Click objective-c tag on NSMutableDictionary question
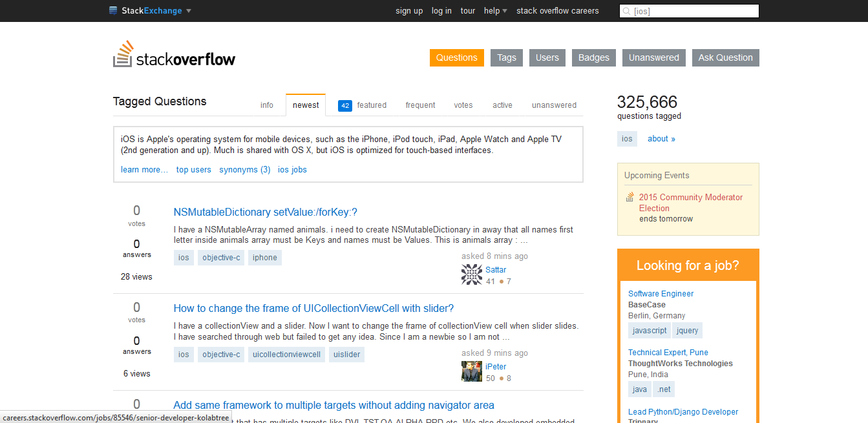The width and height of the screenshot is (868, 423). pos(221,258)
